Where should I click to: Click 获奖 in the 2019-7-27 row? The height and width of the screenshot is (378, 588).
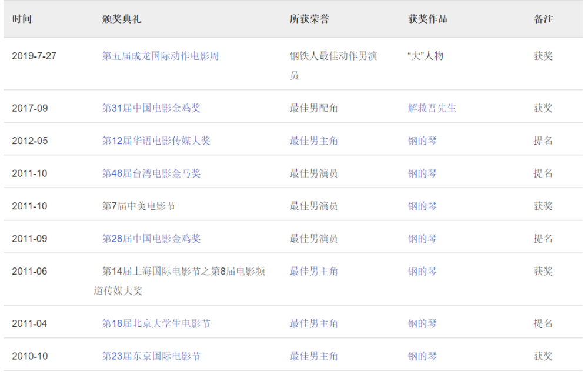pos(543,56)
